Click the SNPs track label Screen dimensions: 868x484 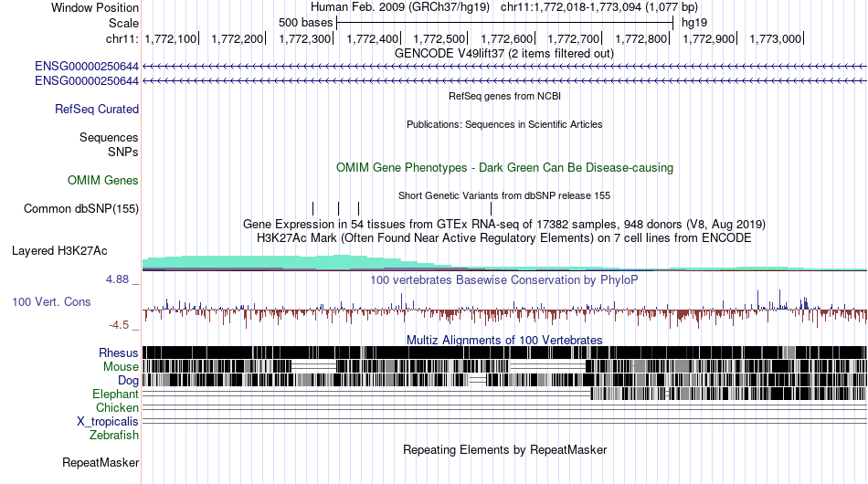click(123, 152)
